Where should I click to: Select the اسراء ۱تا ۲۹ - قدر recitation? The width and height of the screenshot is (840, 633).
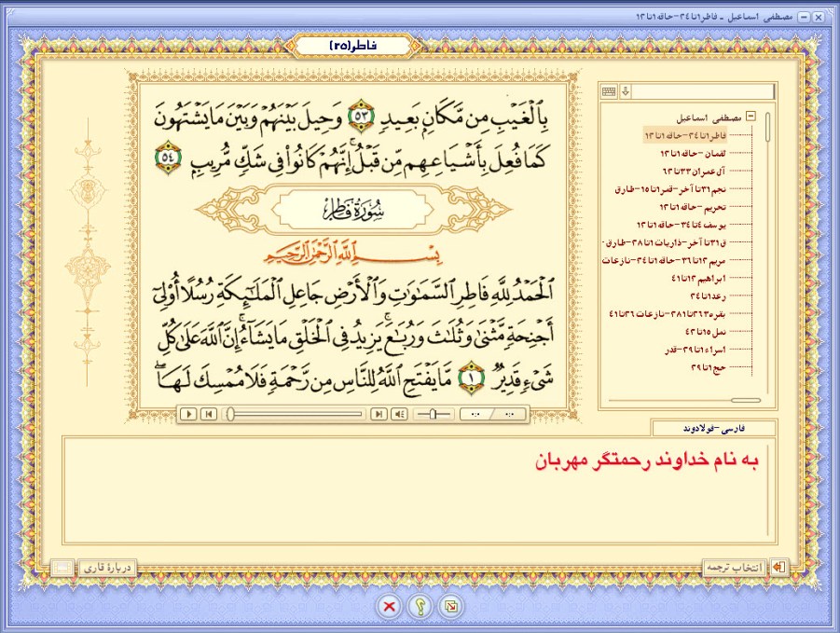click(x=695, y=350)
